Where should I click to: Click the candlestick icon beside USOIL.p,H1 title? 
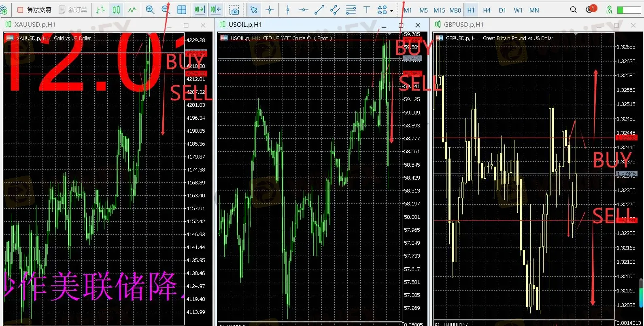click(x=222, y=25)
